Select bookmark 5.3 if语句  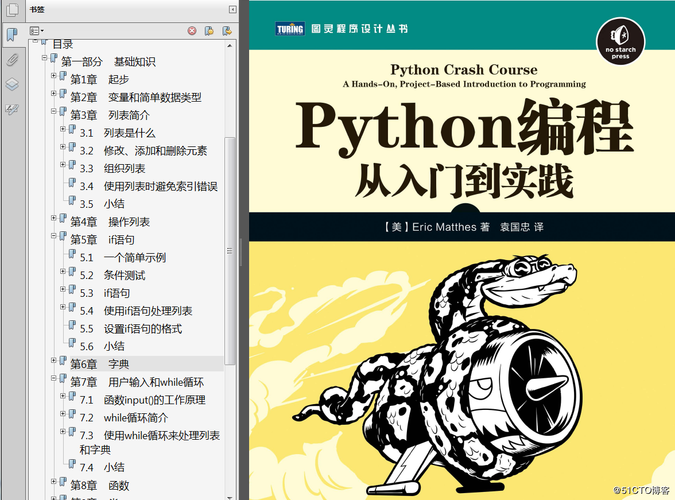[105, 293]
